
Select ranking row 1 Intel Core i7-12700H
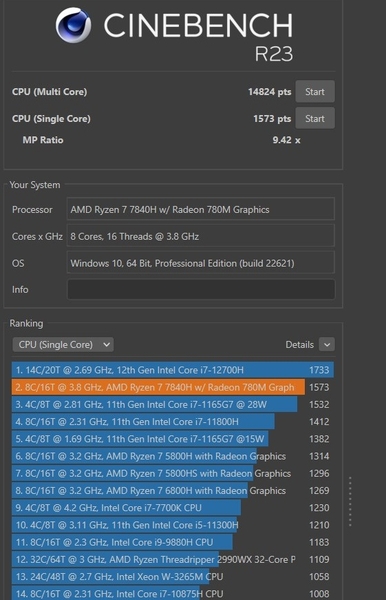173,370
